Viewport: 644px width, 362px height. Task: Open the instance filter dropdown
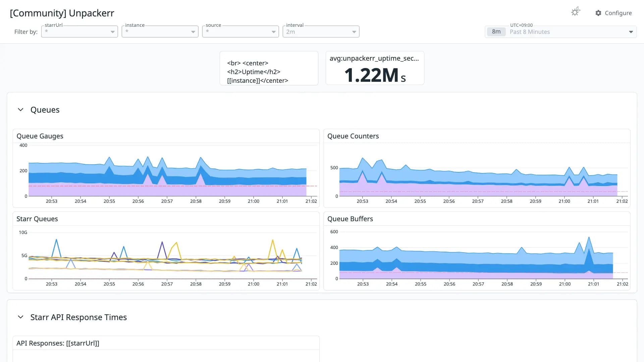160,32
